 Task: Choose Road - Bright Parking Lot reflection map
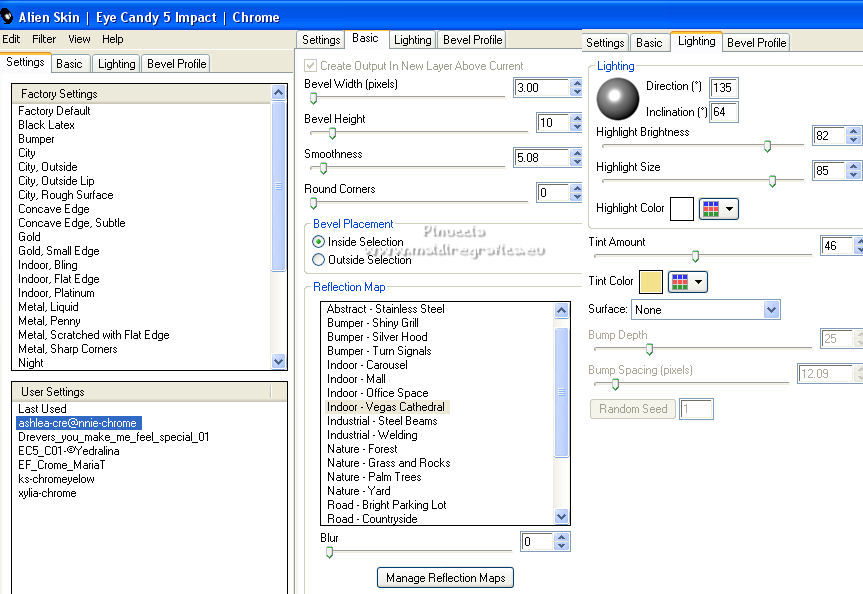pos(386,505)
